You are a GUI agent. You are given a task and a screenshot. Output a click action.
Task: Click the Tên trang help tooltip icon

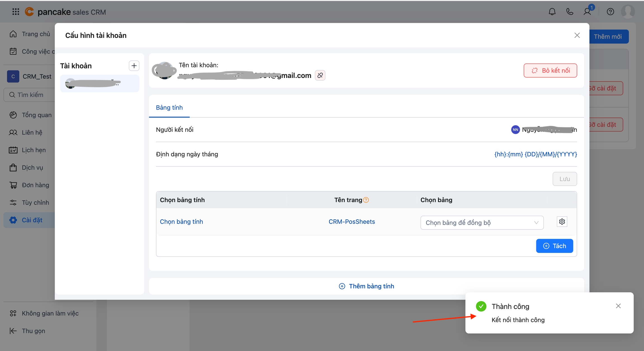(366, 200)
